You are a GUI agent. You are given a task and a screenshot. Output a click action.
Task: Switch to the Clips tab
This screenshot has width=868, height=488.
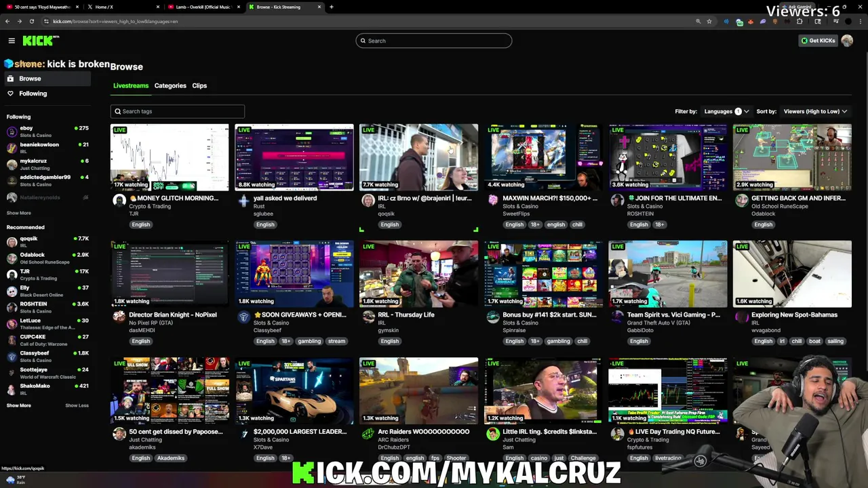tap(199, 85)
